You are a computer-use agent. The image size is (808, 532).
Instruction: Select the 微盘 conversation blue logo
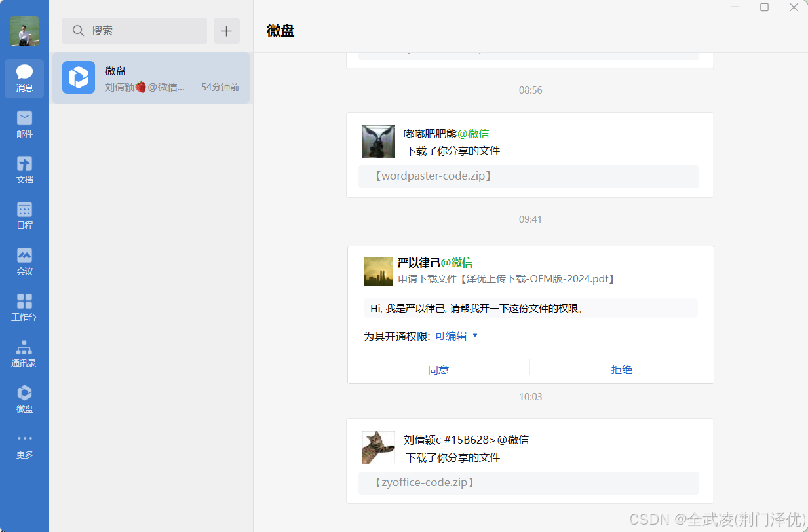point(79,77)
